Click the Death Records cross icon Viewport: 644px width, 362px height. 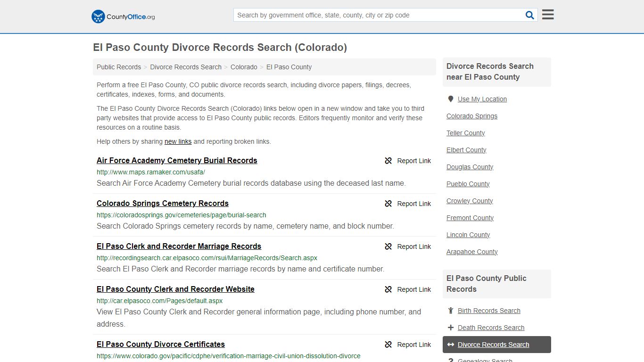point(451,328)
